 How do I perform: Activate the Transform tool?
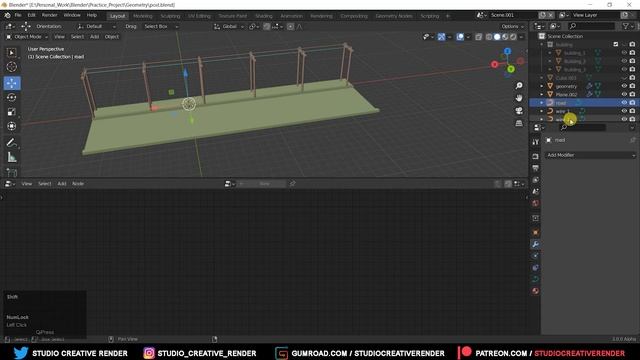tap(11, 126)
